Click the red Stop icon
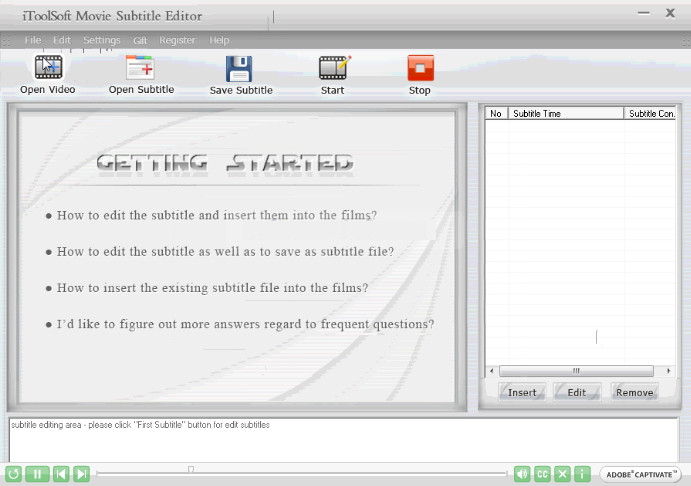This screenshot has width=691, height=486. [x=420, y=68]
